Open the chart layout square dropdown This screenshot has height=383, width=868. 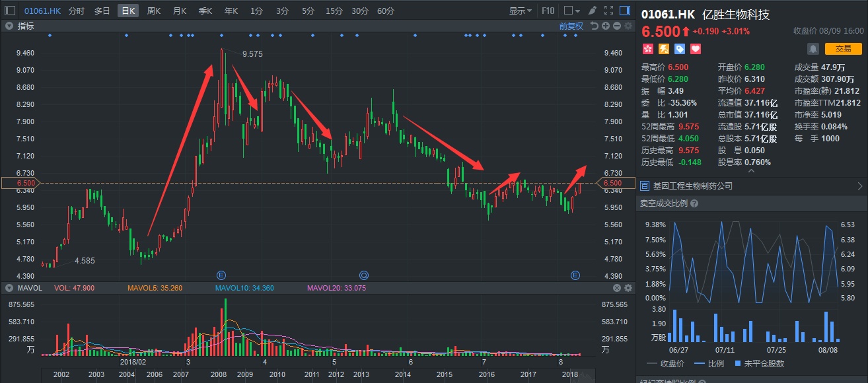click(x=571, y=11)
